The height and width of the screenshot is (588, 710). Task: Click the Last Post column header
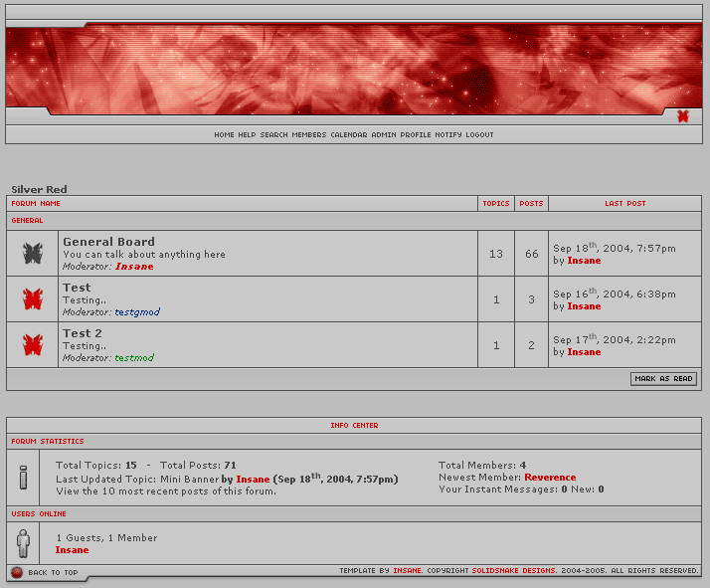coord(624,204)
